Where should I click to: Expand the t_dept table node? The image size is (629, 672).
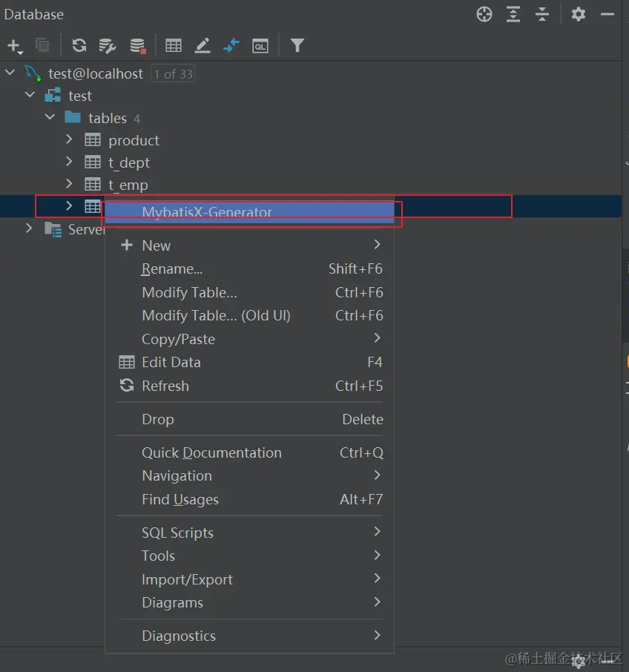click(70, 162)
